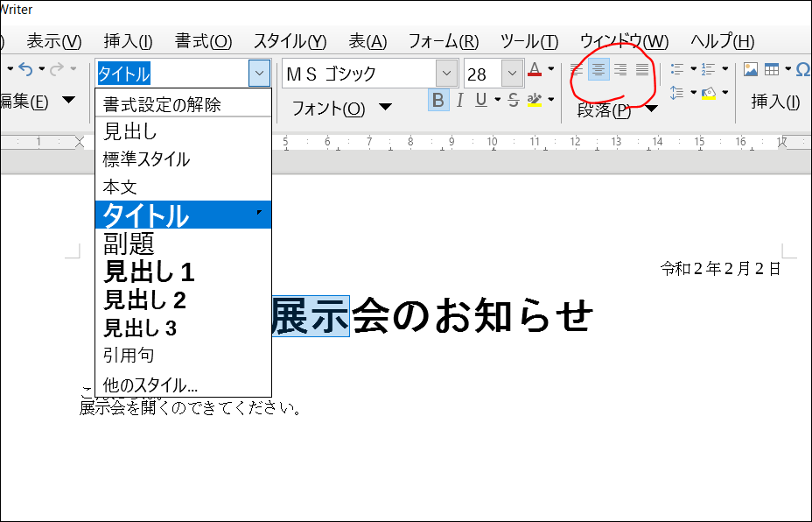Screen dimensions: 812x522
Task: Apply highlighting color to text
Action: tap(534, 101)
